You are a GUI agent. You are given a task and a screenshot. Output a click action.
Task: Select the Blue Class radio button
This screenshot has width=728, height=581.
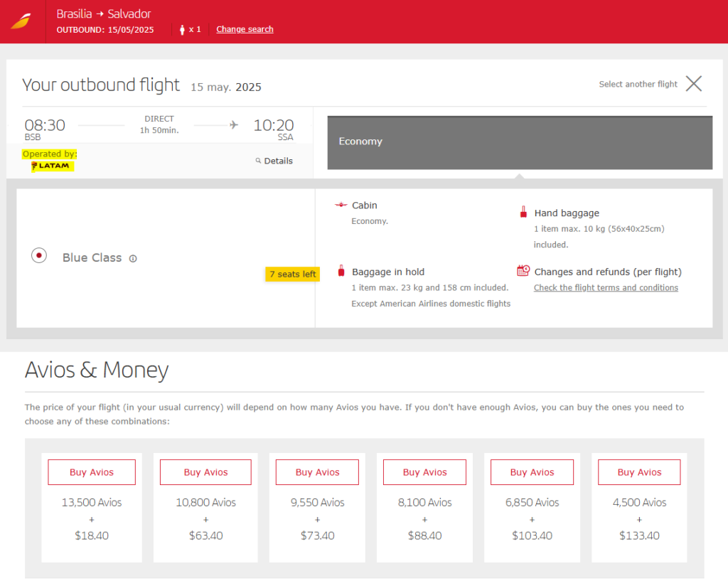pos(39,256)
